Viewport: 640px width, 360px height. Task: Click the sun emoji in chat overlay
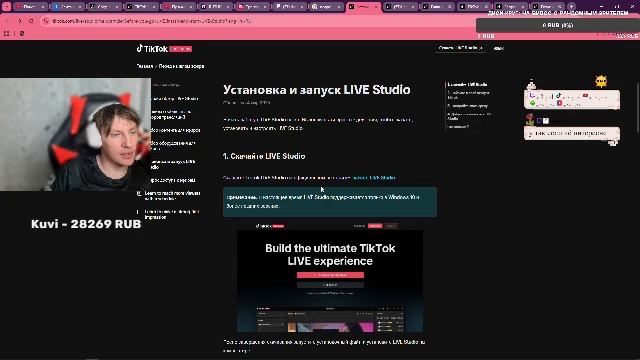coord(601,81)
